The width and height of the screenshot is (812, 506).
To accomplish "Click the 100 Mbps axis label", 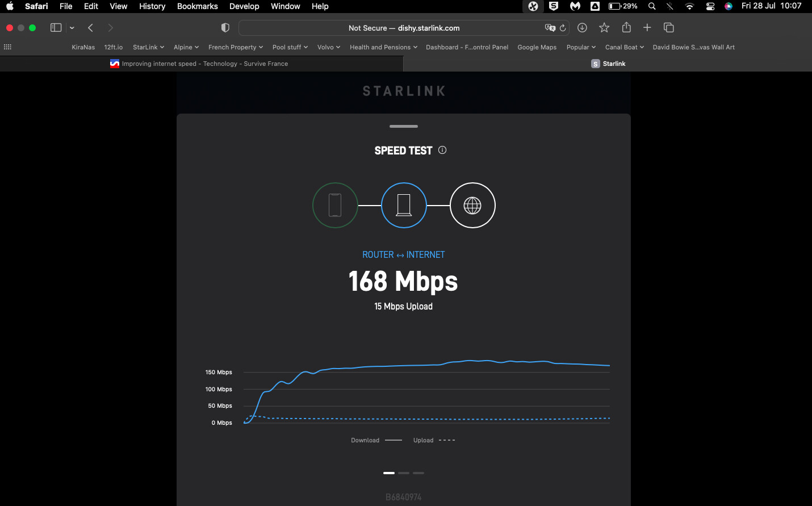I will tap(219, 389).
